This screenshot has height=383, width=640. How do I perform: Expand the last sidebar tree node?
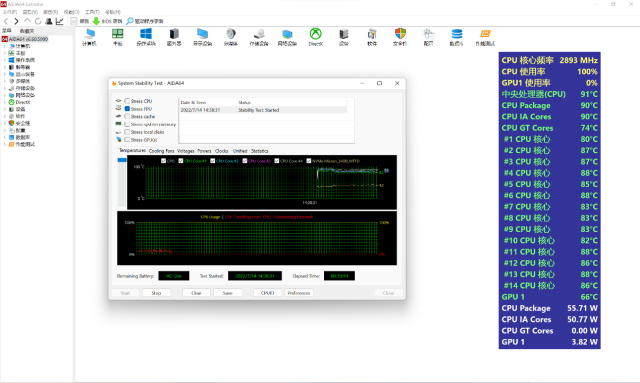tap(4, 144)
